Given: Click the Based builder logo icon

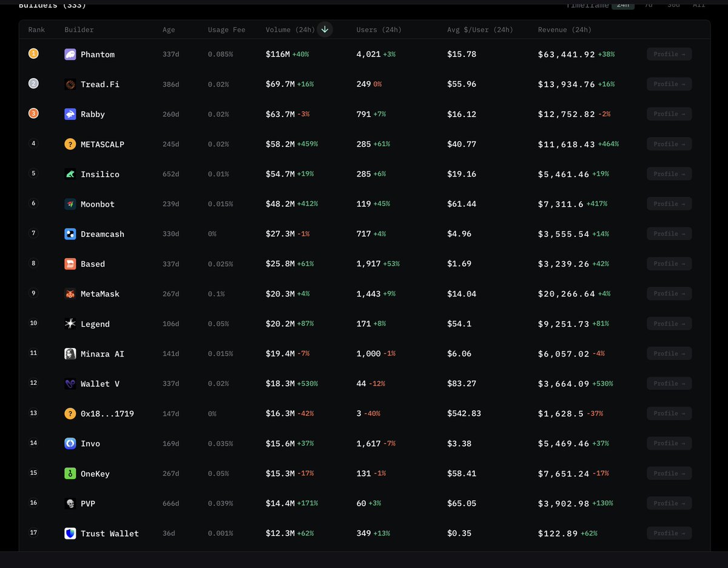Looking at the screenshot, I should (70, 264).
